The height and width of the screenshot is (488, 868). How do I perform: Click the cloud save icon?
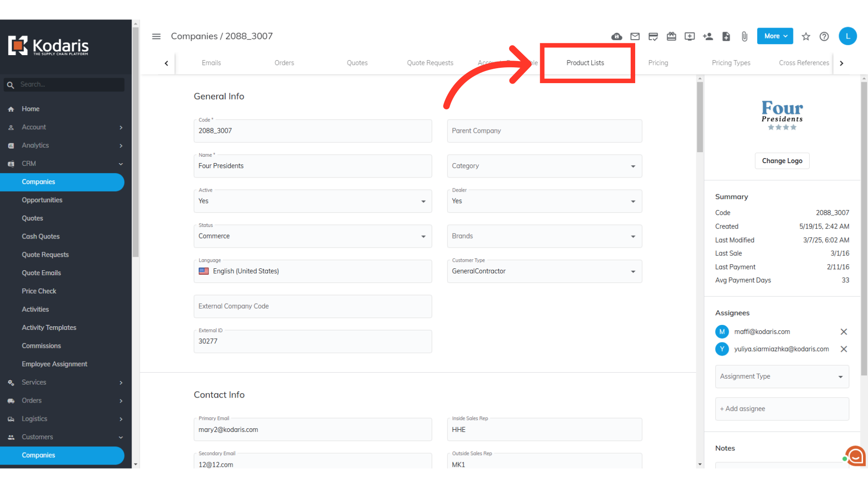point(617,37)
